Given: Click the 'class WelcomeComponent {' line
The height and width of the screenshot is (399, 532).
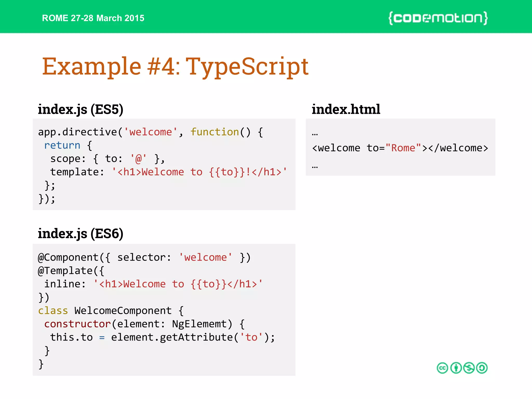Looking at the screenshot, I should click(111, 311).
